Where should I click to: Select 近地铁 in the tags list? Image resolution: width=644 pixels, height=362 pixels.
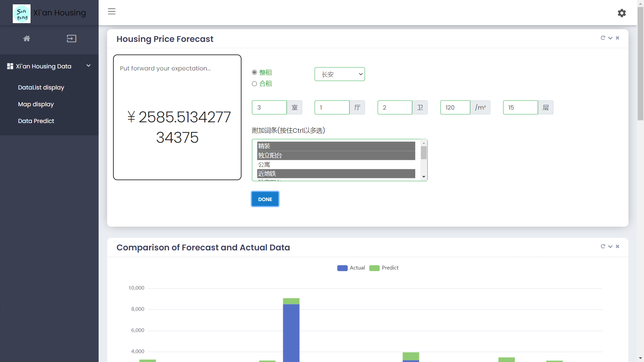click(x=336, y=174)
